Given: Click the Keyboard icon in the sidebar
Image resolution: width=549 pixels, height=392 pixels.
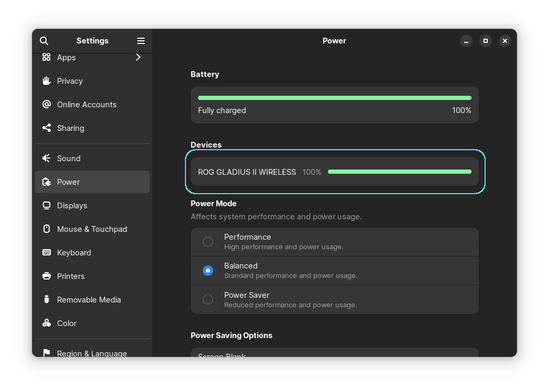Looking at the screenshot, I should coord(47,252).
